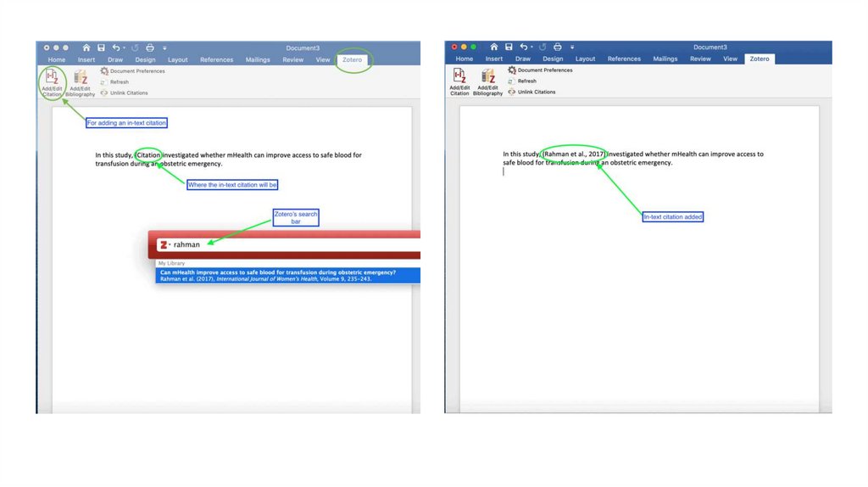Image resolution: width=868 pixels, height=487 pixels.
Task: Open Review tab in right Word window
Action: click(x=700, y=59)
